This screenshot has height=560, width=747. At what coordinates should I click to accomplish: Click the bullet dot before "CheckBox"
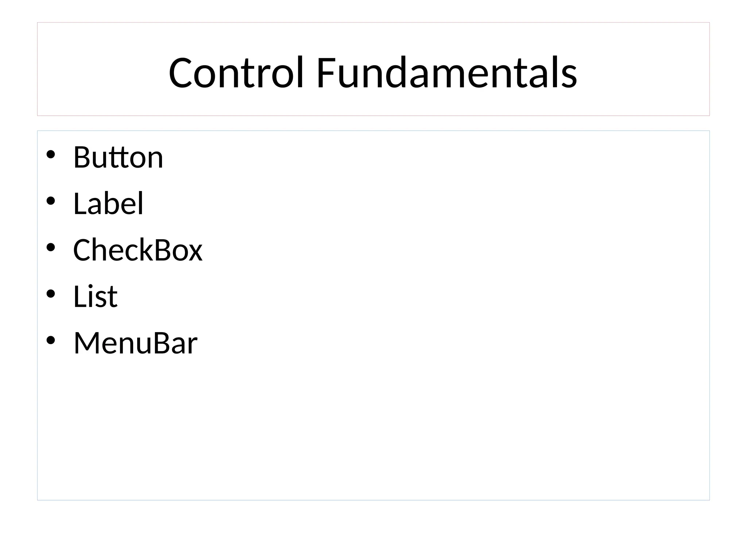click(51, 248)
